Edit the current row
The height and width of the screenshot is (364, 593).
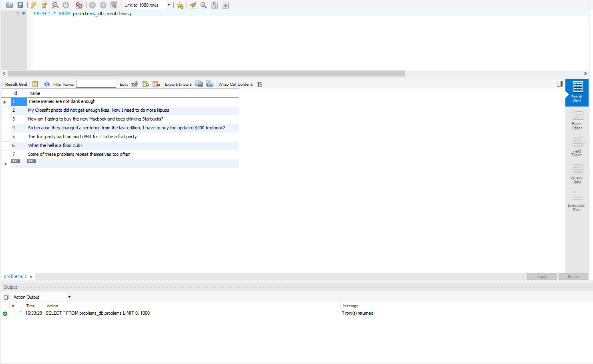click(135, 84)
